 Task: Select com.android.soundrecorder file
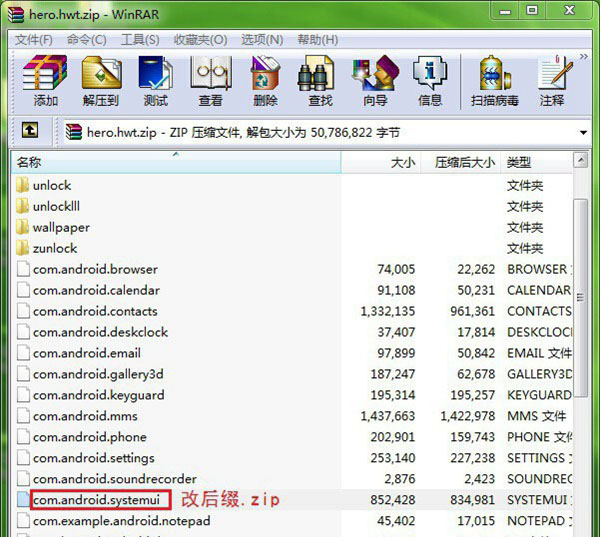point(114,479)
